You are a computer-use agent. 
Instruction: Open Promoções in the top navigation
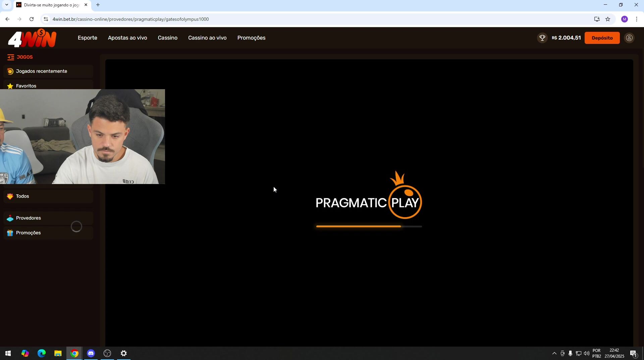[251, 38]
